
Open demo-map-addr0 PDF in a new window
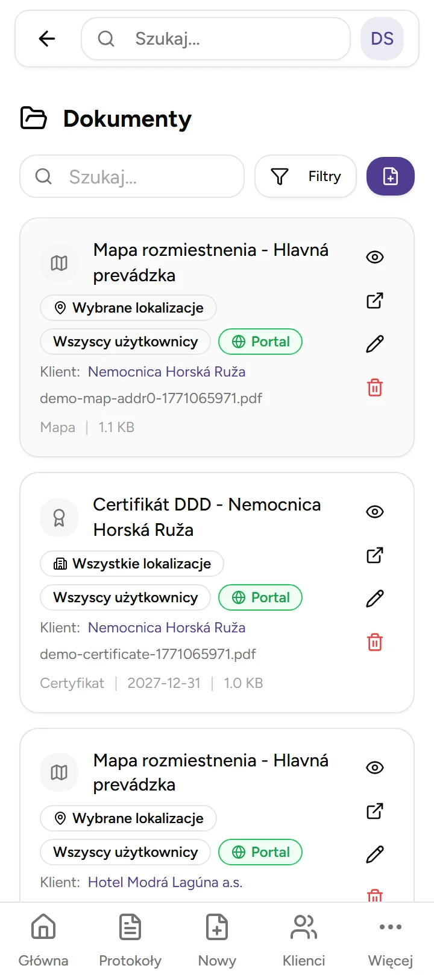374,300
